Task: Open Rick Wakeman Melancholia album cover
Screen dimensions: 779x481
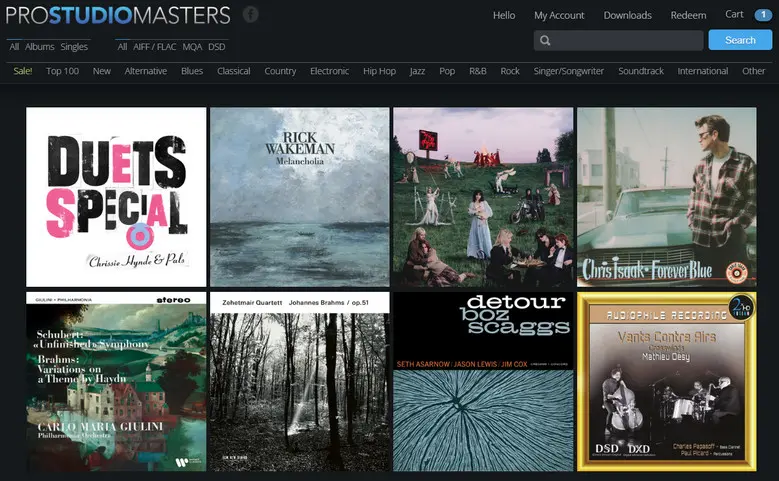Action: pyautogui.click(x=299, y=197)
